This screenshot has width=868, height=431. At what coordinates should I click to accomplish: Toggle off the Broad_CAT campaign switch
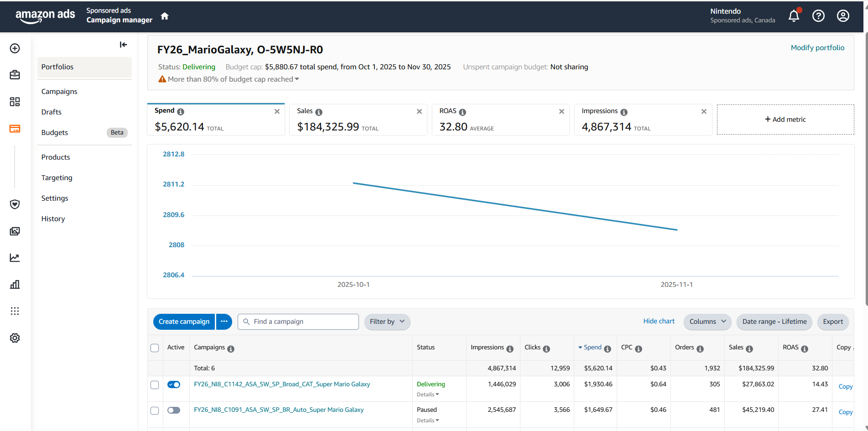click(x=174, y=384)
